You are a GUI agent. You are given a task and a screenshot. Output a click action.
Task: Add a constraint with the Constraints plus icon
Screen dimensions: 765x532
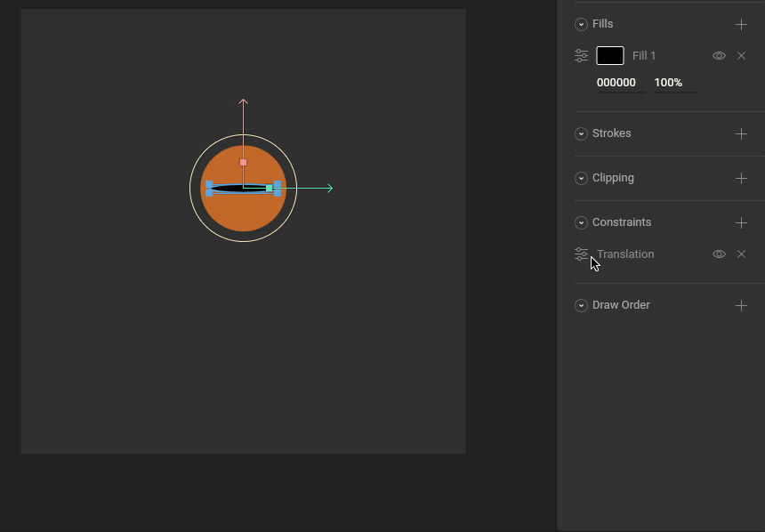pos(741,223)
